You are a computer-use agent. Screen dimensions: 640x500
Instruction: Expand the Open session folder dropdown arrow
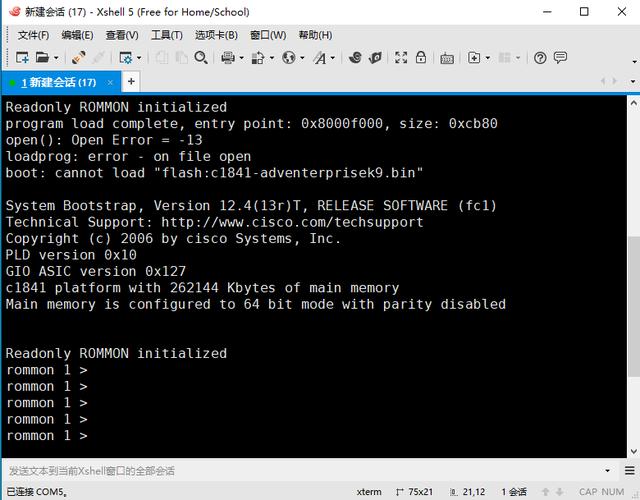(x=56, y=58)
